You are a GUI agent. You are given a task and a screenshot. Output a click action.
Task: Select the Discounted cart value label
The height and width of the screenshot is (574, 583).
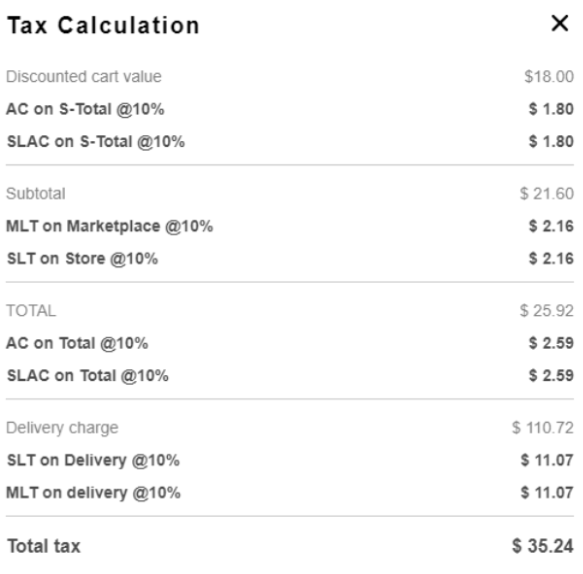pos(84,77)
